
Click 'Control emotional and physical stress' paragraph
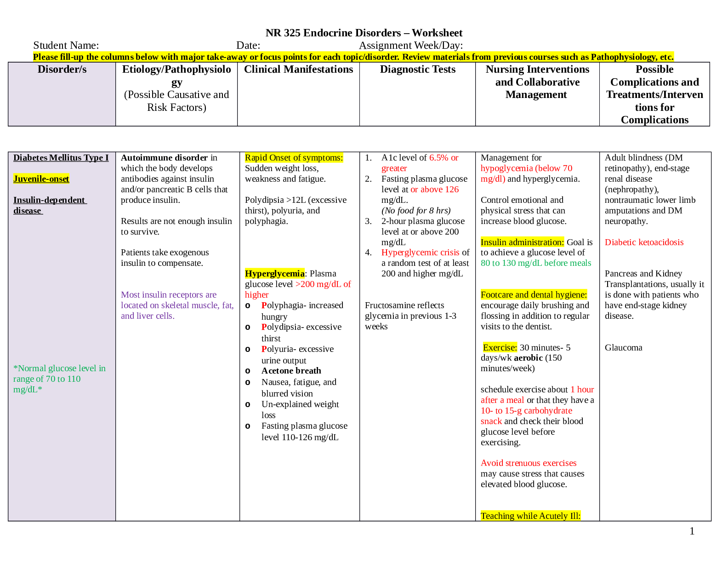click(x=523, y=210)
